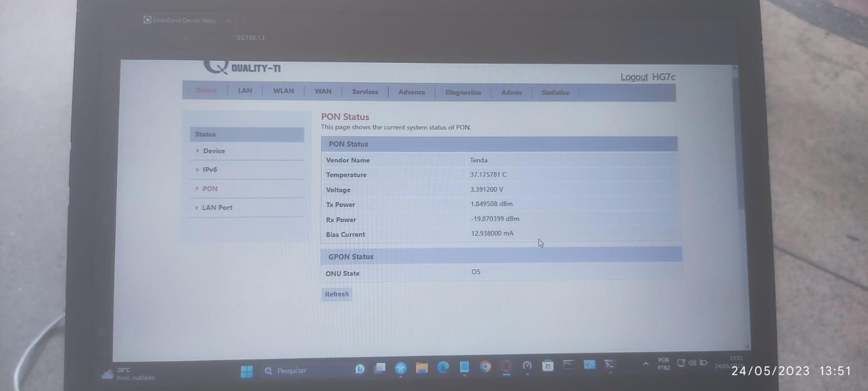Open the LAN Port status page
868x391 pixels.
pos(217,207)
